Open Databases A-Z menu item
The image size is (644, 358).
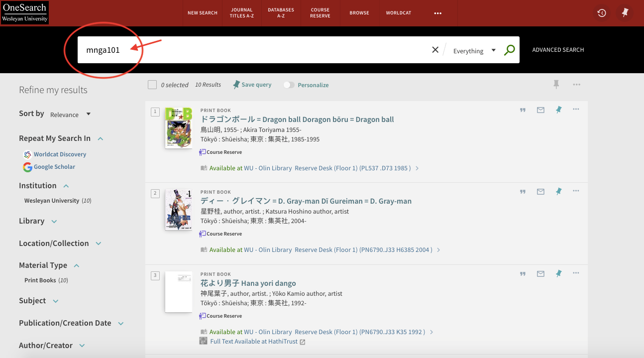click(x=281, y=13)
